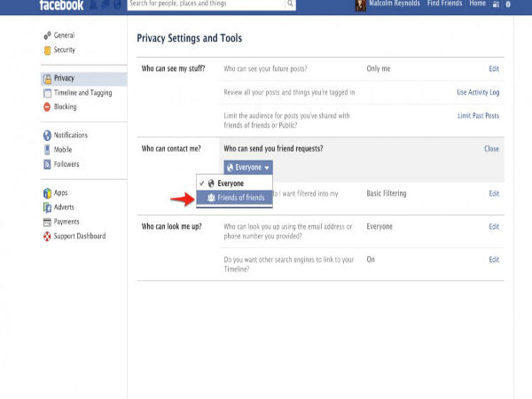Click the Apps cube icon

[47, 193]
